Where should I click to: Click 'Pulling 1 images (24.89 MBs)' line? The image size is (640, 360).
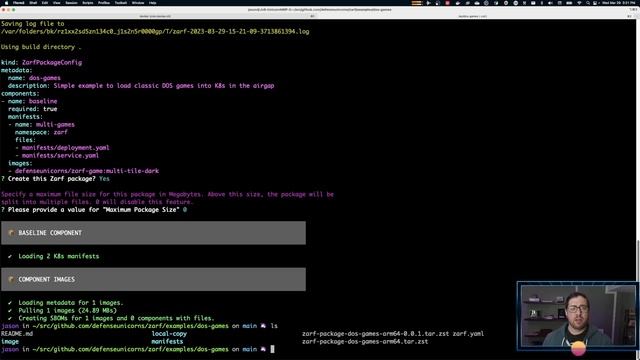[62, 311]
